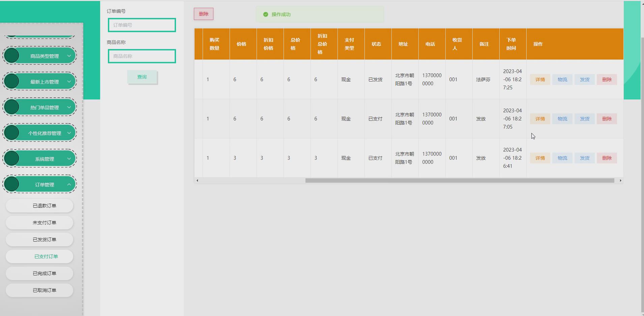Select 已支付订单 submenu item

pyautogui.click(x=39, y=256)
